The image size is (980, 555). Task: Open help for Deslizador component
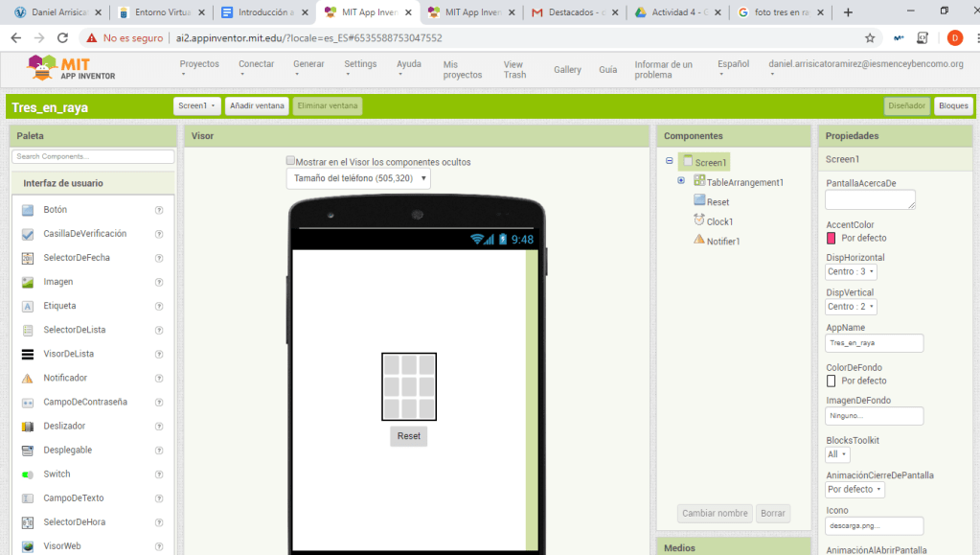[159, 427]
